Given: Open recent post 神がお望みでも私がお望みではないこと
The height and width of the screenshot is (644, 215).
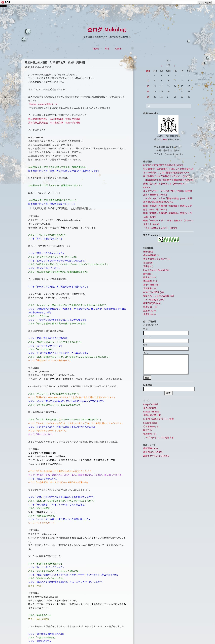Looking at the screenshot, I should point(166,176).
